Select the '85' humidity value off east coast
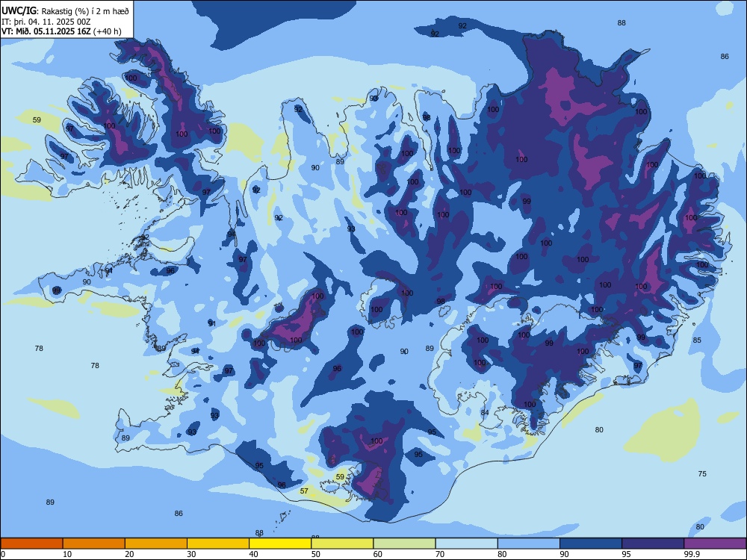 (x=697, y=340)
